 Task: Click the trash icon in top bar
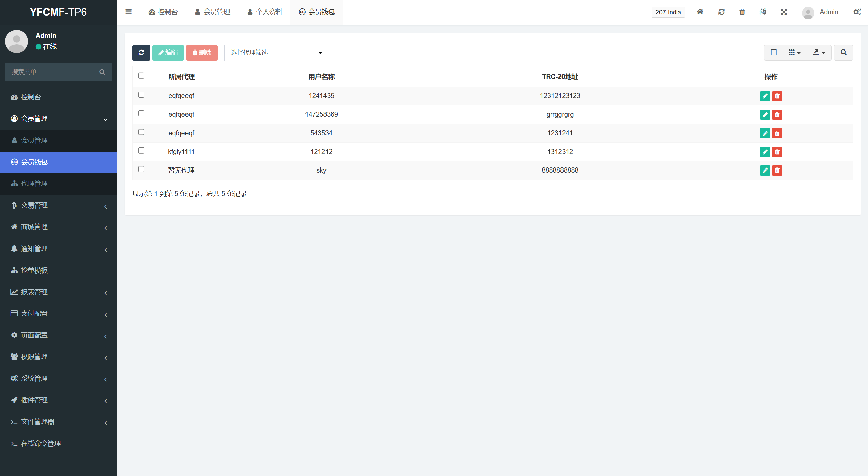[742, 12]
